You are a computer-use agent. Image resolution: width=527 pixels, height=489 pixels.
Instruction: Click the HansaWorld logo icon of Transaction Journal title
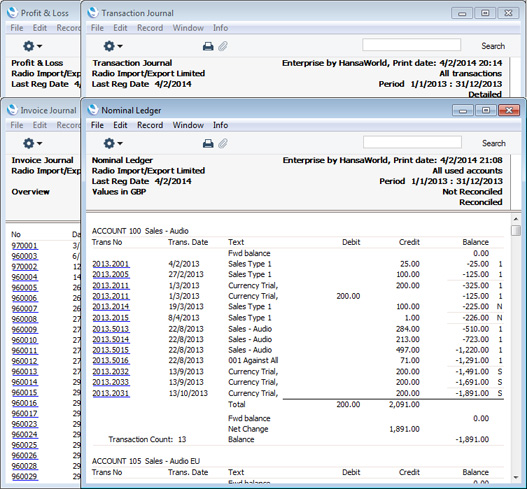point(93,13)
